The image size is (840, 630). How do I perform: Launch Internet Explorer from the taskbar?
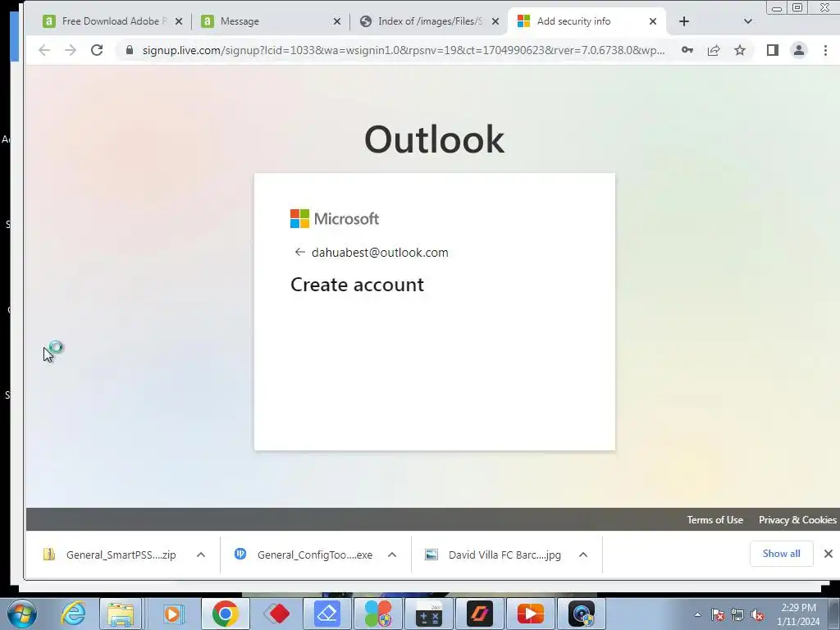[x=73, y=614]
